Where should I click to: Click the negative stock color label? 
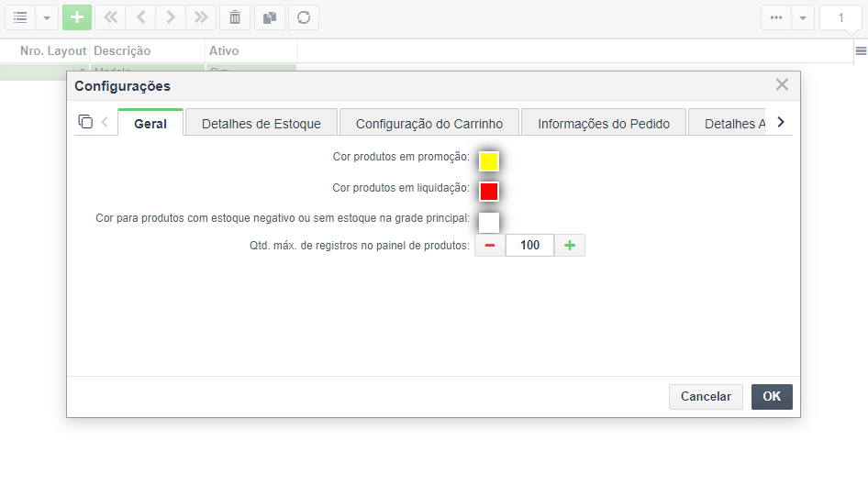pos(283,218)
